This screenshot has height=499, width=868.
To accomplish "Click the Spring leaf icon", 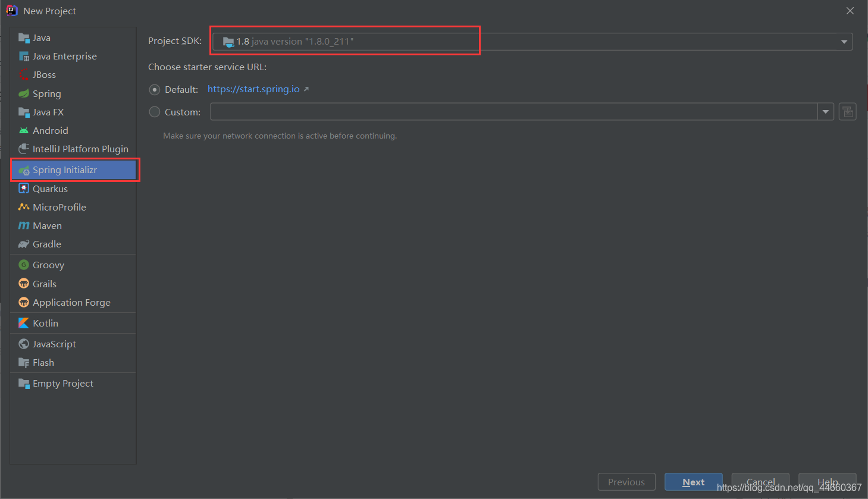I will [24, 93].
